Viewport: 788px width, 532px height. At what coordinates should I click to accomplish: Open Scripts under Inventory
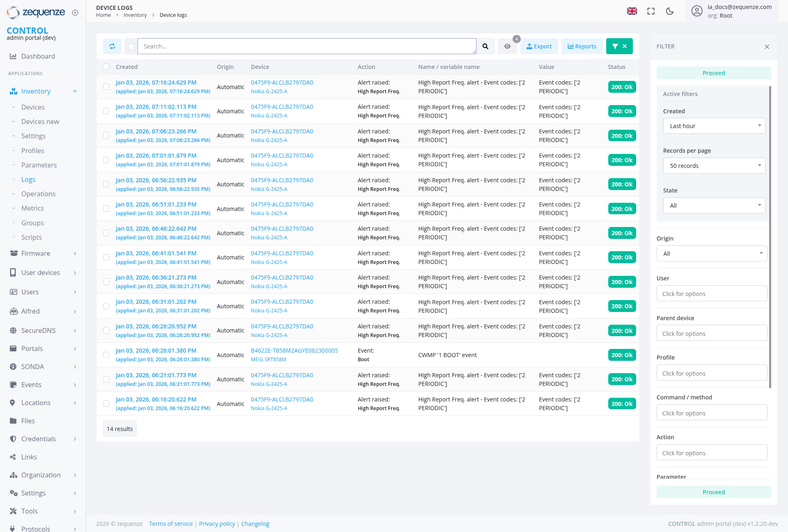[x=32, y=237]
